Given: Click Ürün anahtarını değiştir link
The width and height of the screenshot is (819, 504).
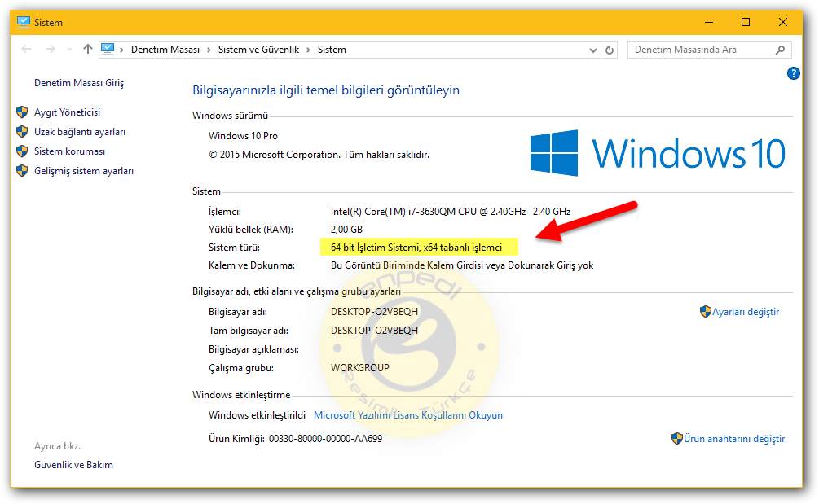Looking at the screenshot, I should tap(734, 439).
